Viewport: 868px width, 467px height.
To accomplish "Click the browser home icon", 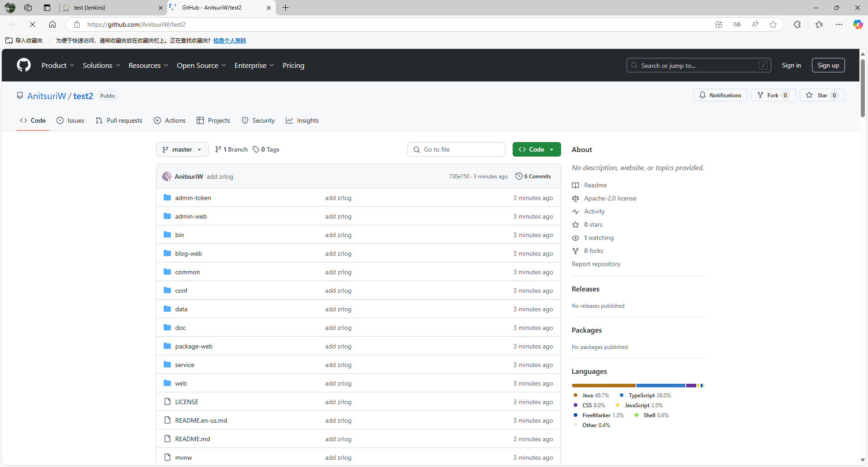I will point(52,24).
